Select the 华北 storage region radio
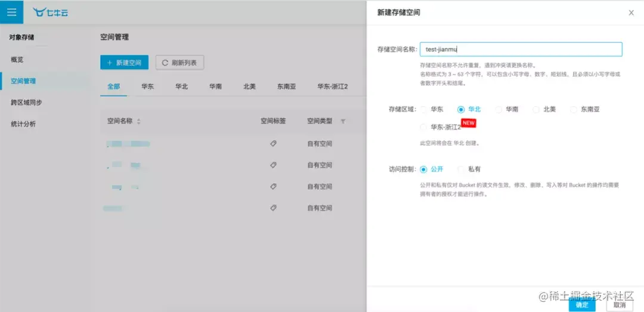644x312 pixels. (x=461, y=109)
